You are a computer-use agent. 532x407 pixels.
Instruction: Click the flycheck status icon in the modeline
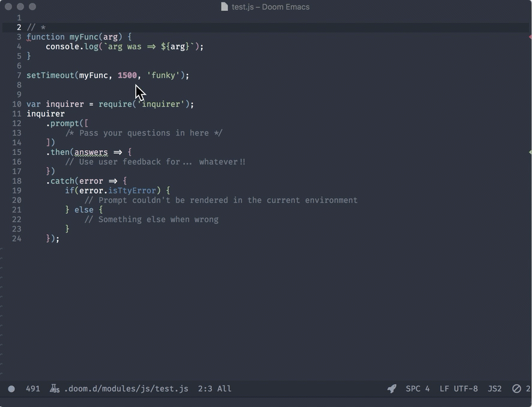[516, 388]
